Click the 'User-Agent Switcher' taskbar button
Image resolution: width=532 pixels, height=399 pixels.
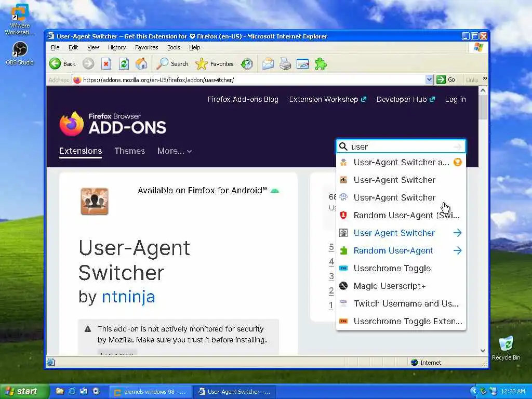coord(235,392)
